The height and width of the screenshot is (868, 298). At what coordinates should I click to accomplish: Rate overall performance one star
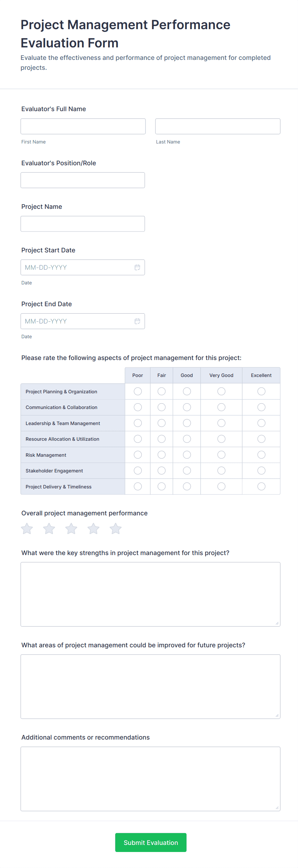coord(27,528)
